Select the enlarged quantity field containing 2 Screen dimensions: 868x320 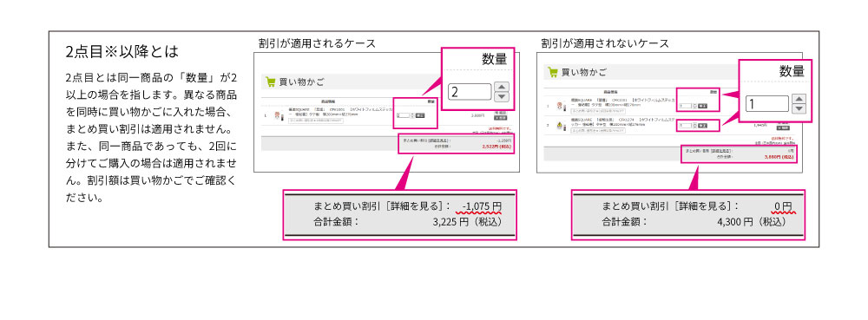click(x=470, y=92)
